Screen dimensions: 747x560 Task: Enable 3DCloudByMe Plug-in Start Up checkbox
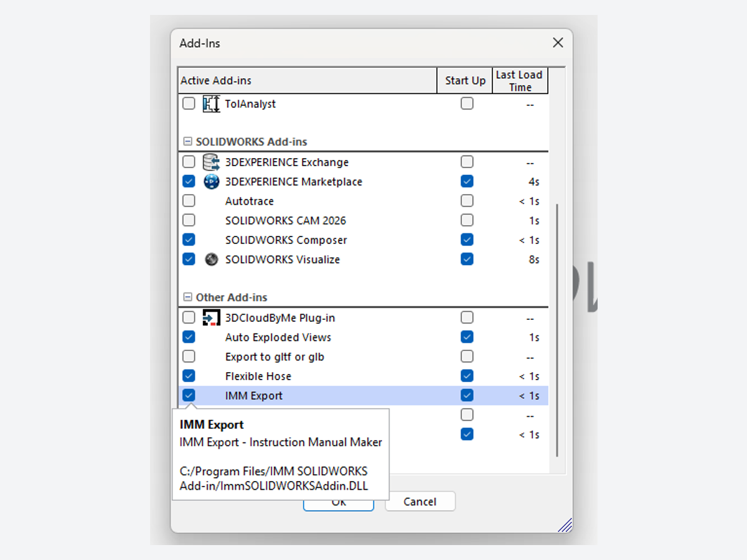467,318
